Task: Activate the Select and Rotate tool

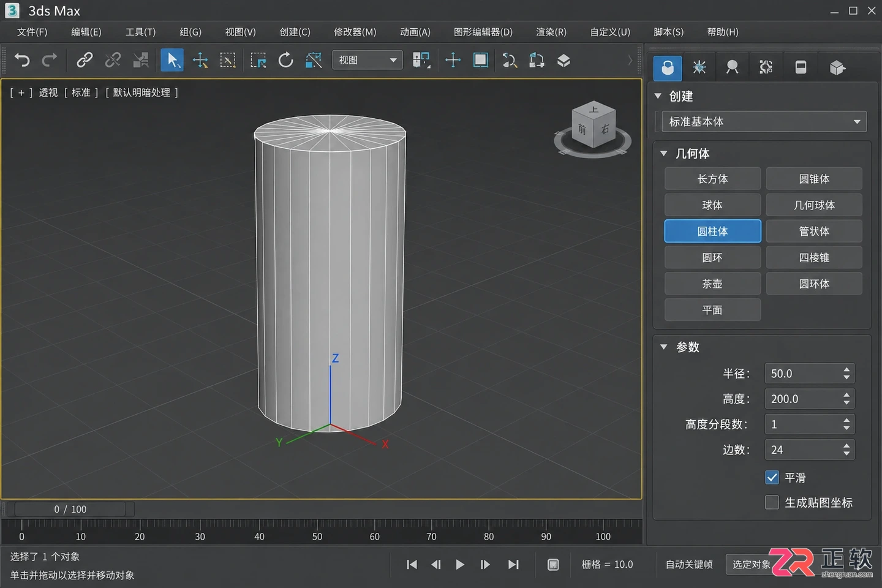Action: point(286,60)
